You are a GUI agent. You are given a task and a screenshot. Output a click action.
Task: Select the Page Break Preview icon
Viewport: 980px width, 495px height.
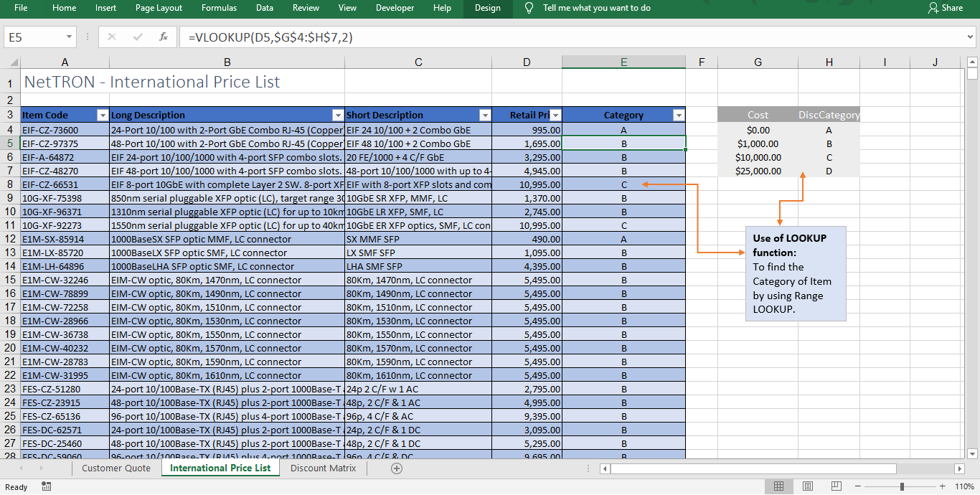click(x=836, y=486)
